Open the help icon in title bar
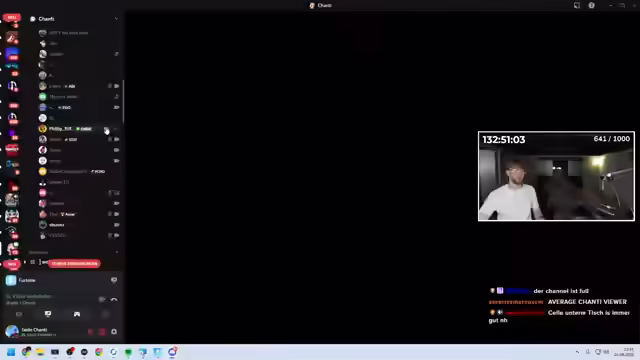Image resolution: width=640 pixels, height=360 pixels. click(x=591, y=5)
